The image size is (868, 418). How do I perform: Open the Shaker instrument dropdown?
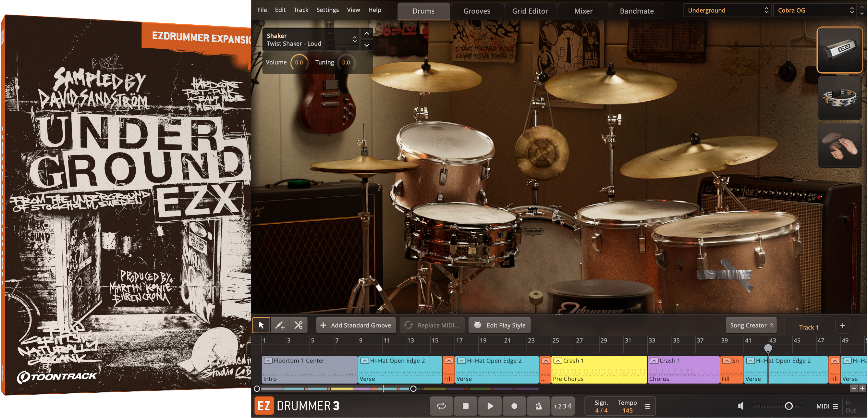(x=312, y=40)
